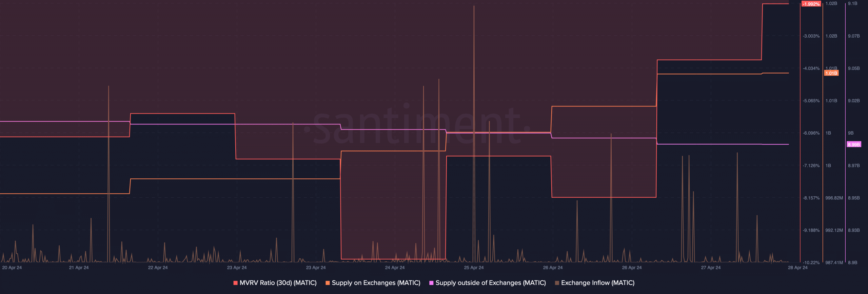Click the brown Exchange Inflow legend color square
The height and width of the screenshot is (294, 868).
[557, 283]
